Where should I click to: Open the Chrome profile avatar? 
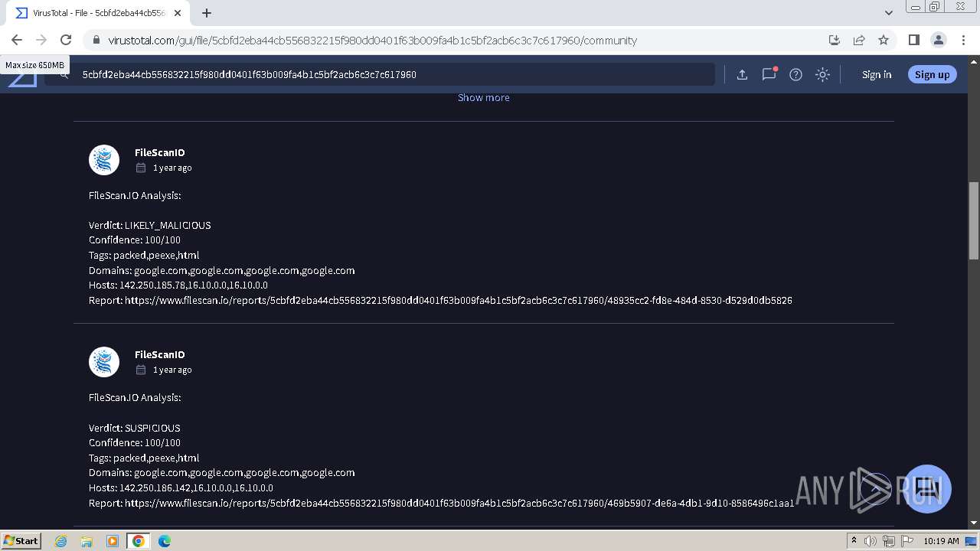939,40
